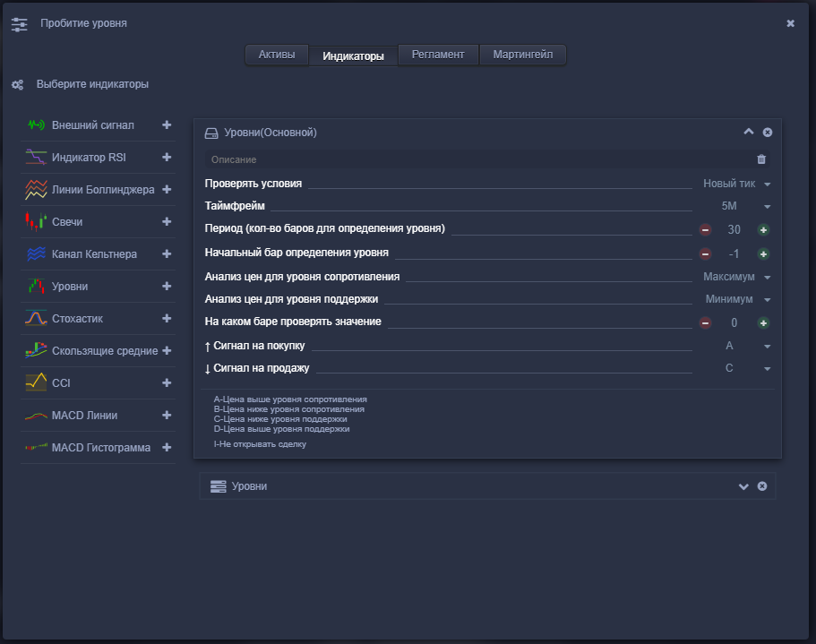Image resolution: width=816 pixels, height=644 pixels.
Task: Click the MACD Гистограмма icon
Action: pos(36,447)
